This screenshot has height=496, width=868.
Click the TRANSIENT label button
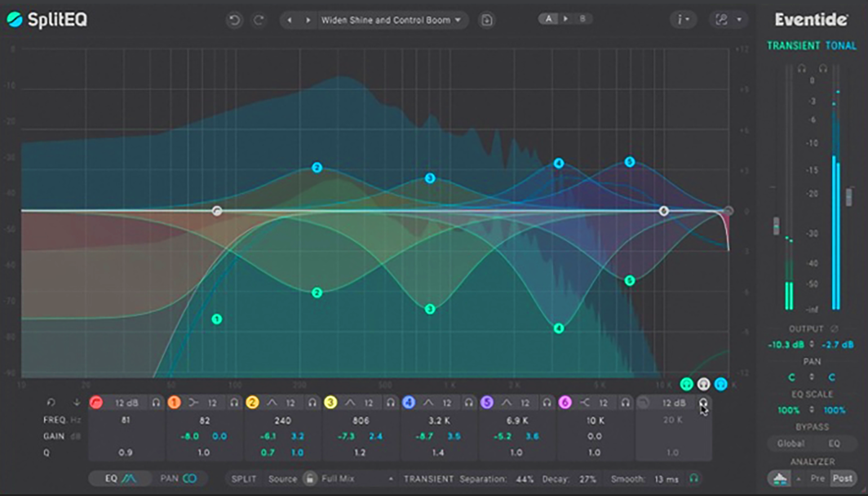[428, 479]
